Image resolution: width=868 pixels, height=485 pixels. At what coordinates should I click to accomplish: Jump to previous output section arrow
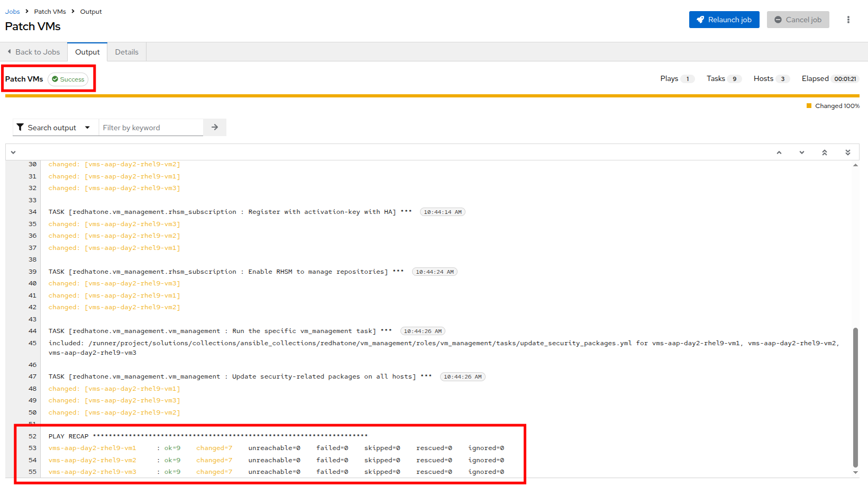point(779,152)
